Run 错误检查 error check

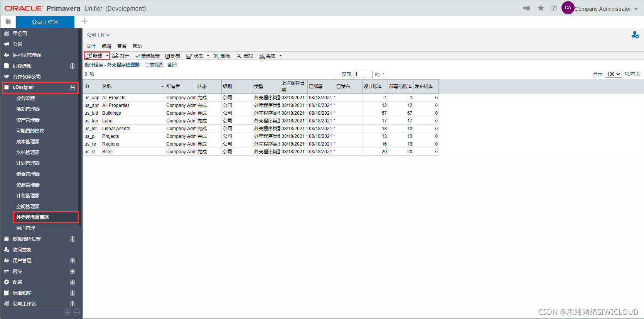[147, 56]
